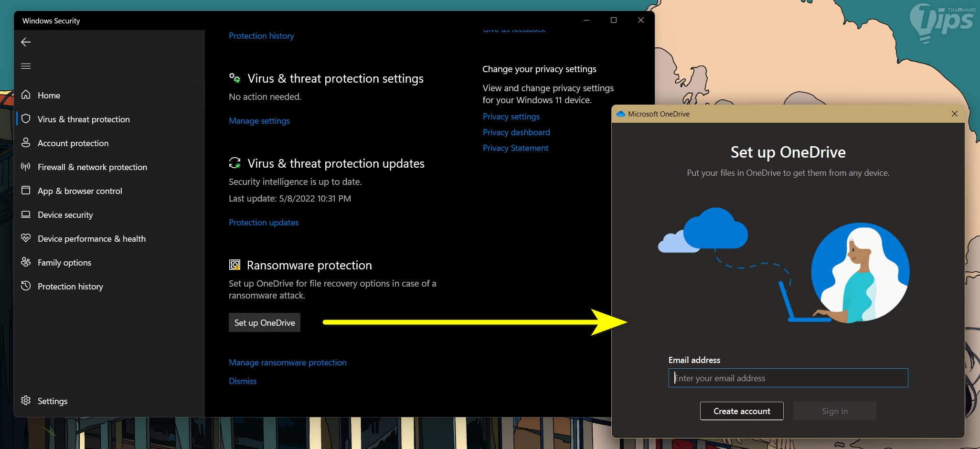Viewport: 980px width, 449px height.
Task: Click the Device performance & health heart icon
Action: click(26, 238)
